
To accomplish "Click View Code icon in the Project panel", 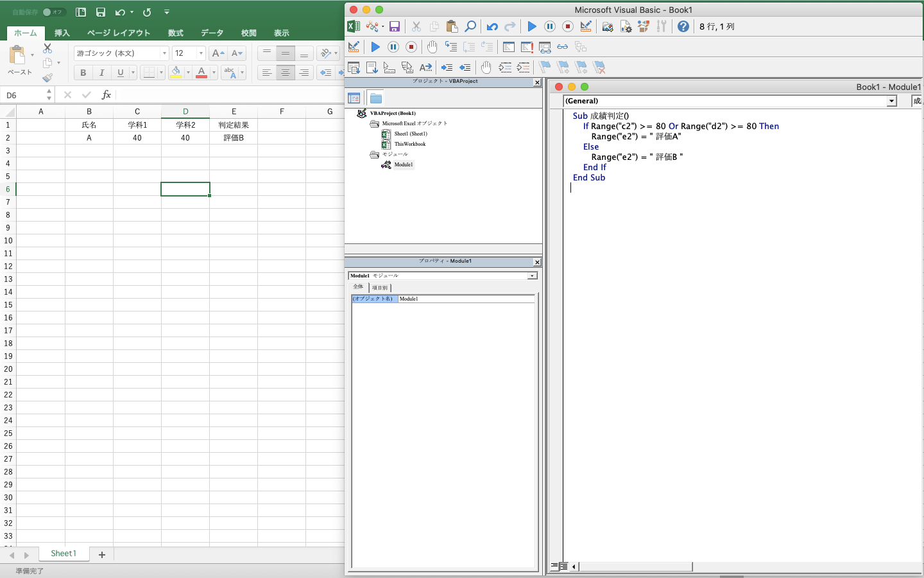I will [x=354, y=98].
